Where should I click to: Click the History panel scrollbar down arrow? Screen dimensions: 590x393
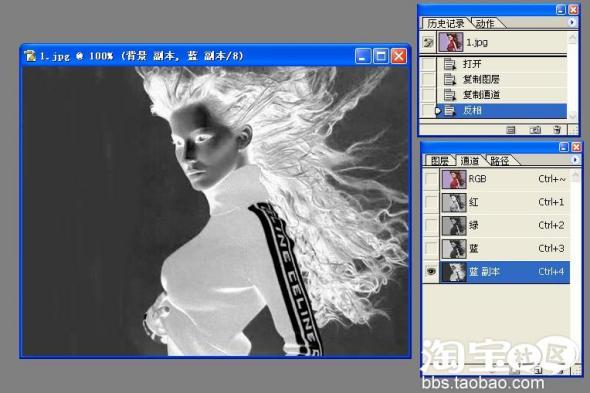tap(572, 115)
